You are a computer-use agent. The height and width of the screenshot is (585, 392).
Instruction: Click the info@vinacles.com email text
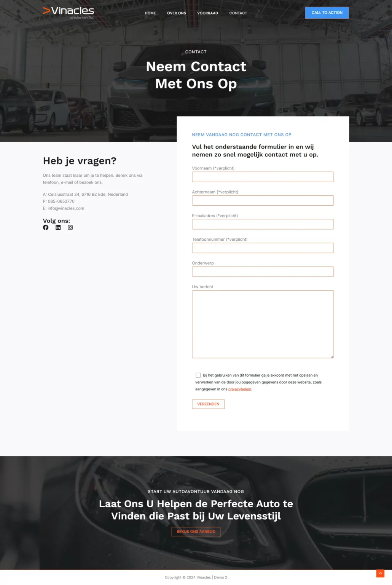point(66,208)
